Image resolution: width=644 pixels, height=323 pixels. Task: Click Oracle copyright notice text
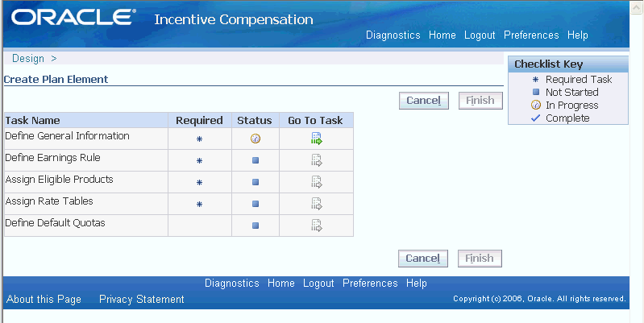point(539,299)
